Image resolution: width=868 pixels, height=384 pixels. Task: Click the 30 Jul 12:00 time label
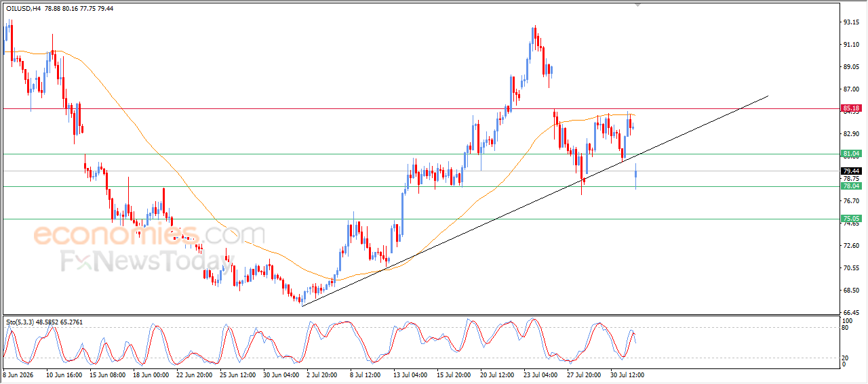627,375
